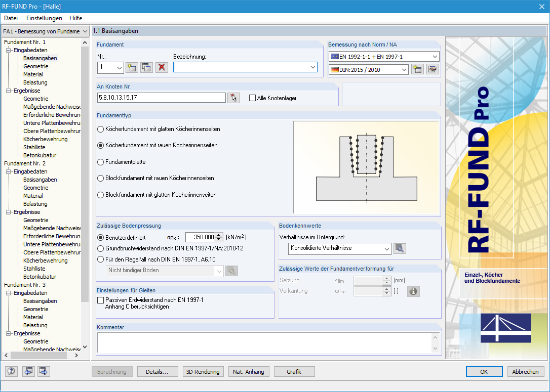The height and width of the screenshot is (392, 550).
Task: Check Passiven Erdwiderstand nach EN 1997-1 option
Action: click(101, 300)
